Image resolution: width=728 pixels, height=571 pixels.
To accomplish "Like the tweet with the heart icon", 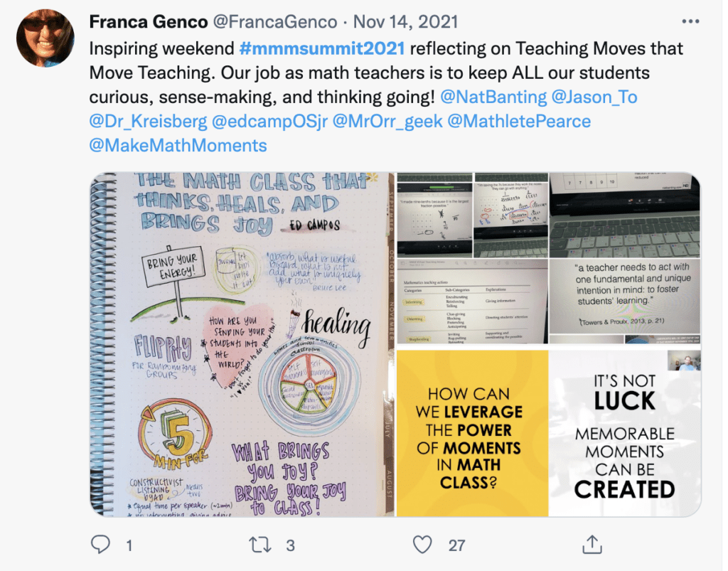I will pos(422,545).
